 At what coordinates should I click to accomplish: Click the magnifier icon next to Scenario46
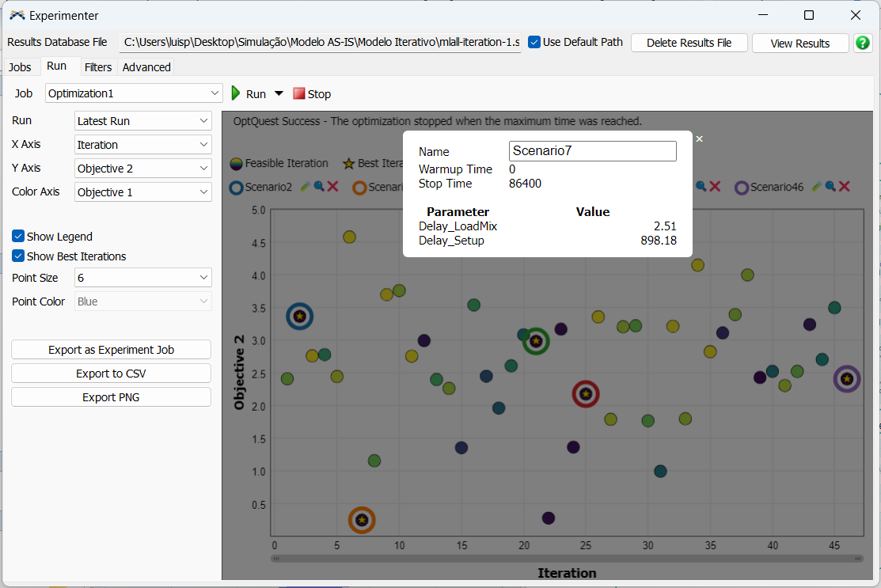830,187
